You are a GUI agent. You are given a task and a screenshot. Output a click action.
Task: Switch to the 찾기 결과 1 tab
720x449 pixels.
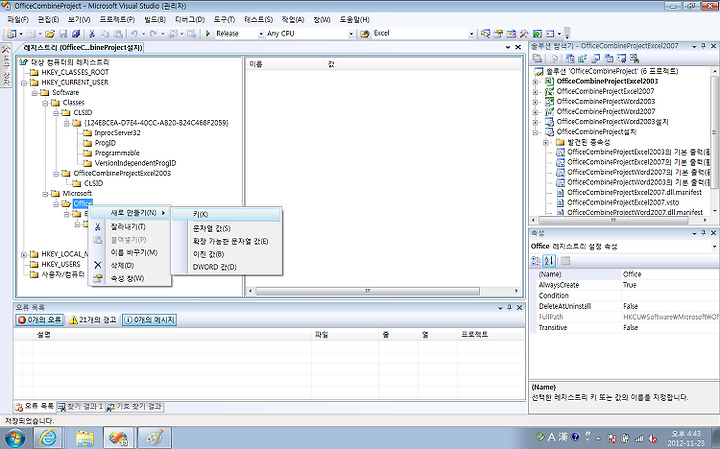81,407
